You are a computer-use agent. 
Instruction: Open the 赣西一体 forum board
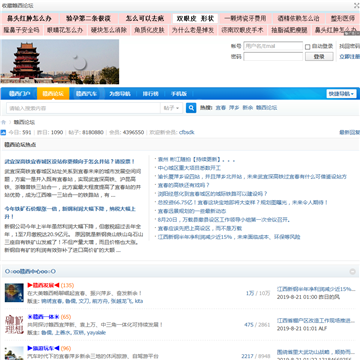43,317
